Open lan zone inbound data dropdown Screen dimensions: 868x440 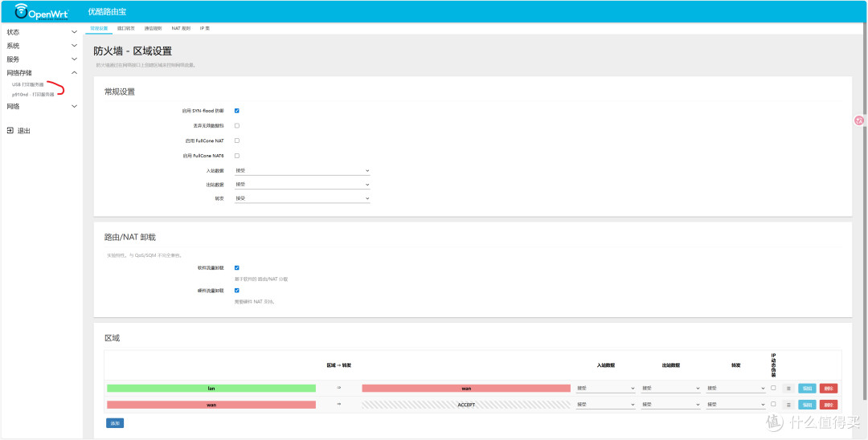606,389
